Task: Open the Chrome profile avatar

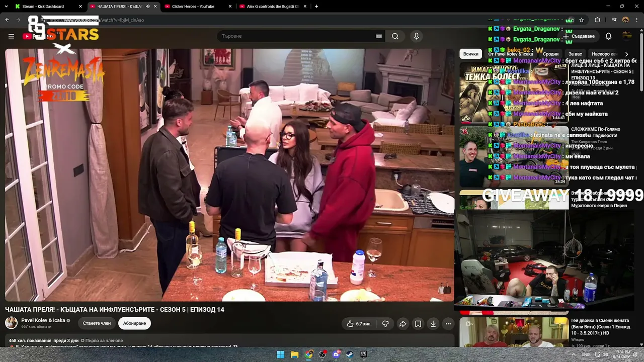Action: 625,20
